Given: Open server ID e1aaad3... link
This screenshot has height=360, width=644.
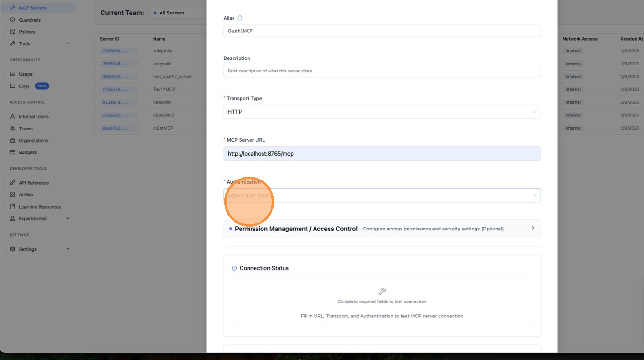Looking at the screenshot, I should click(x=115, y=115).
